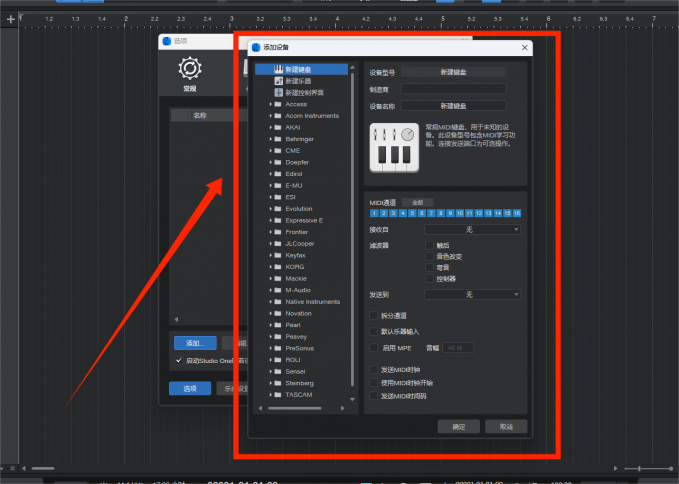The height and width of the screenshot is (484, 679).
Task: Click the scroll down arrow in device list
Action: 352,399
